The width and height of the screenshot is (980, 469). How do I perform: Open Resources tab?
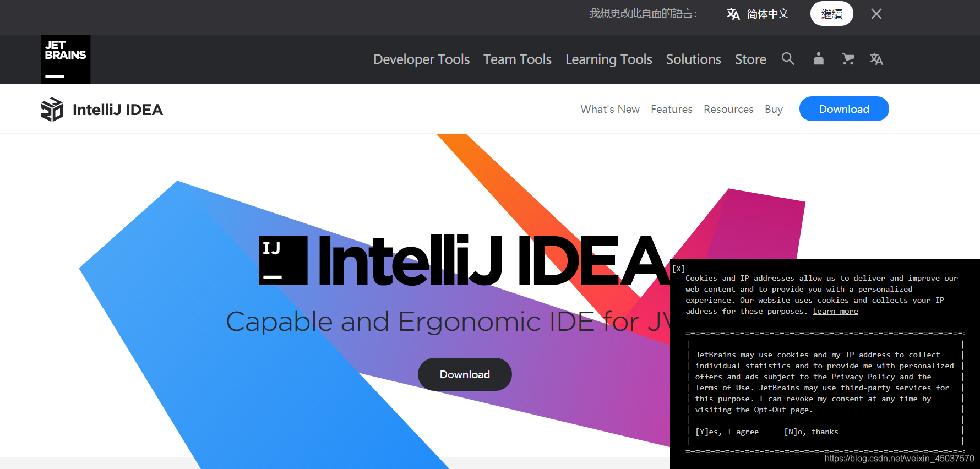pos(728,109)
